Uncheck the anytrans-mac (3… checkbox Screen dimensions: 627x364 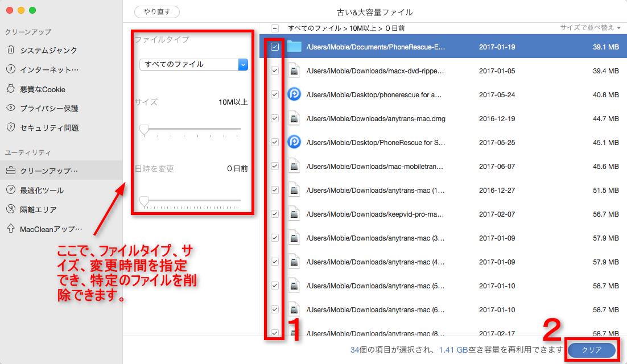tap(275, 238)
